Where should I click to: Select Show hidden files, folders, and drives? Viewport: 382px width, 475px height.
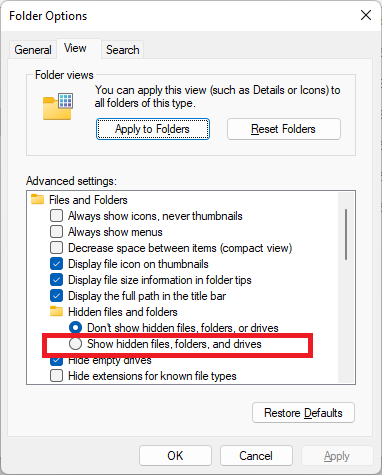tap(76, 344)
